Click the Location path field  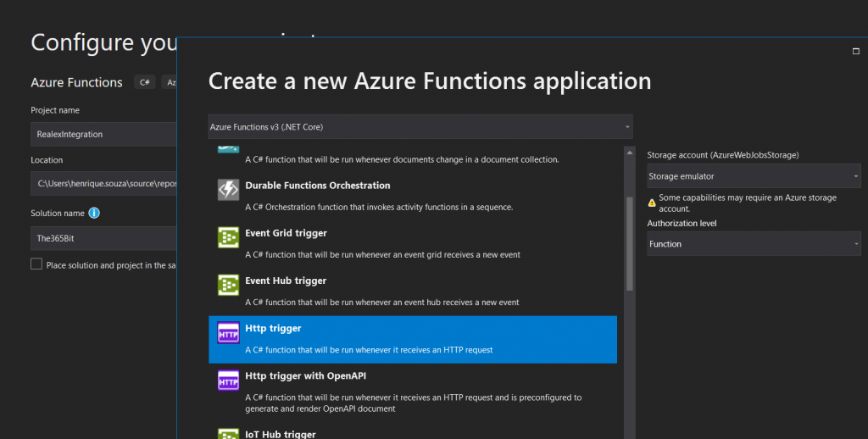point(103,183)
